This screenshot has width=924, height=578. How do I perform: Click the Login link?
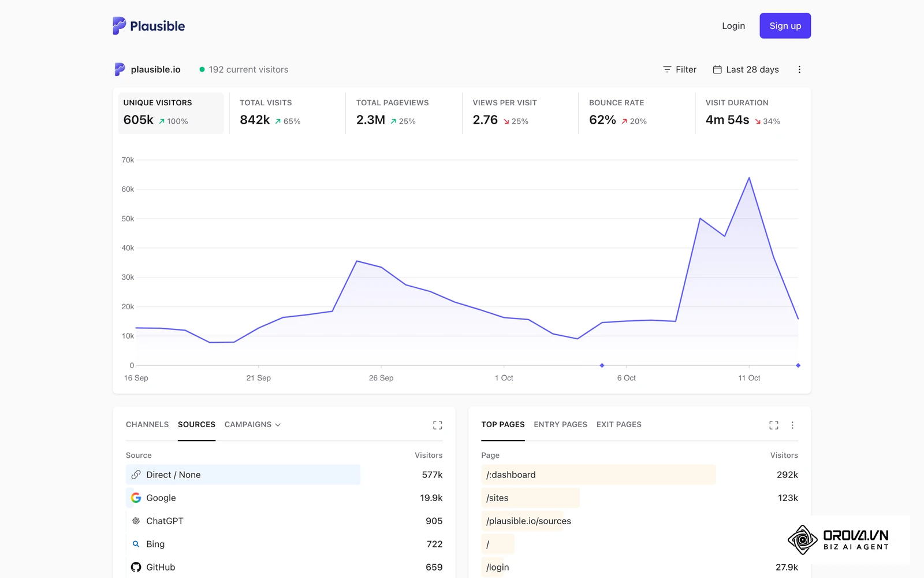pos(733,26)
